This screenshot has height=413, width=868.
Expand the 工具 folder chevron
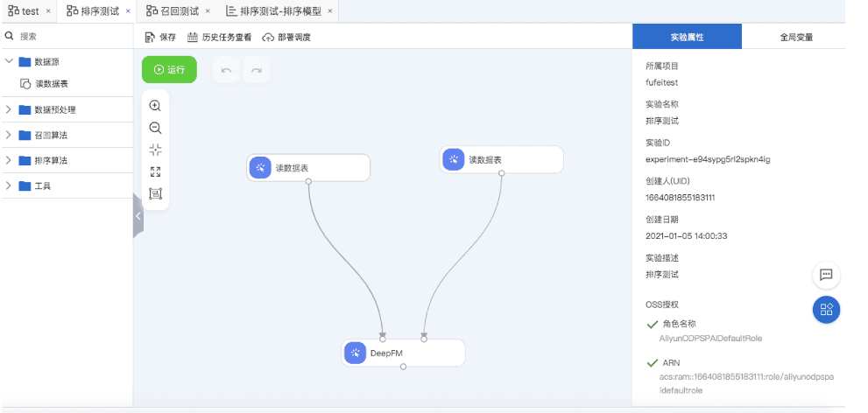[8, 185]
